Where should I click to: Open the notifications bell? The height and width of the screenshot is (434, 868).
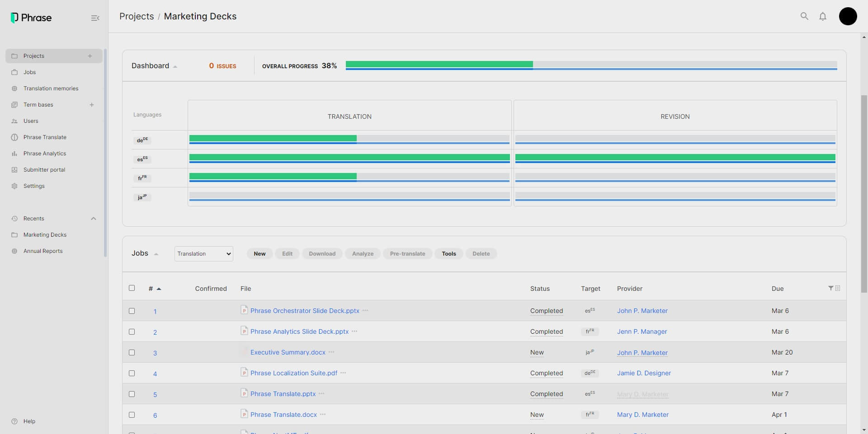tap(823, 16)
